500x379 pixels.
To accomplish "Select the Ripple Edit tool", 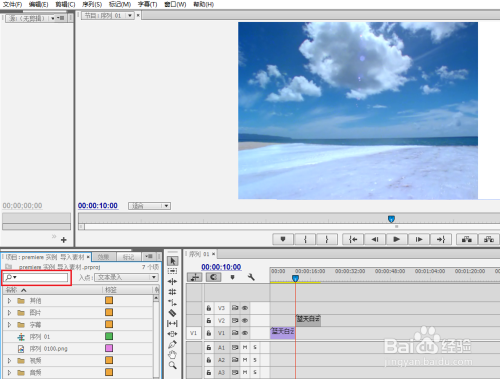I will coord(172,281).
